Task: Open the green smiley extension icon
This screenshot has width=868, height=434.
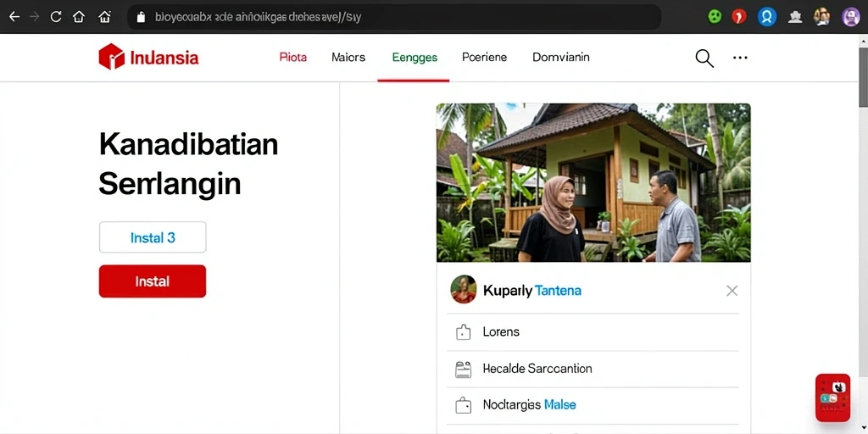Action: click(x=715, y=17)
